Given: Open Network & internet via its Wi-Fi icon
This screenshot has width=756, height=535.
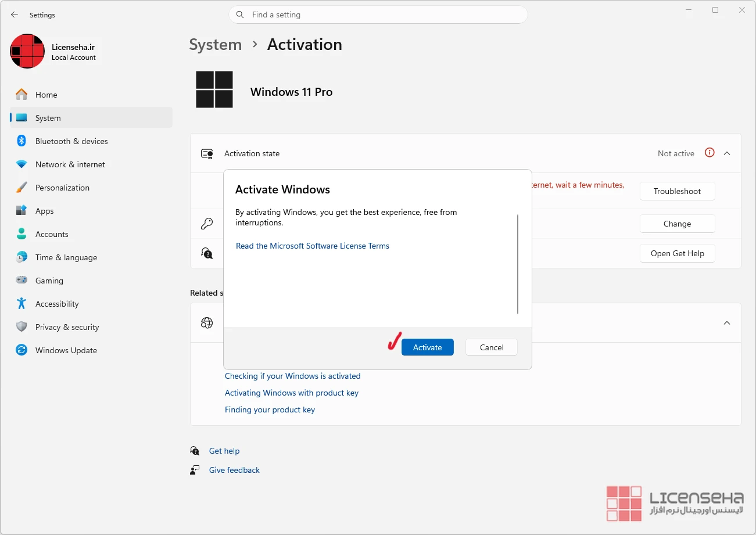Looking at the screenshot, I should [22, 164].
